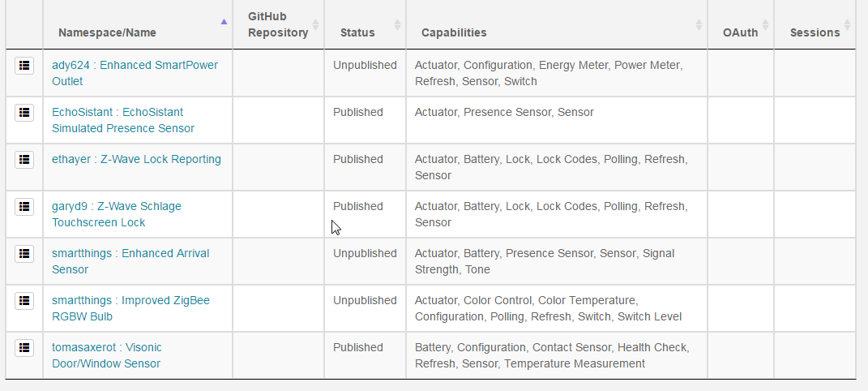Image resolution: width=868 pixels, height=391 pixels.
Task: Sort table by Namespace/Name column arrow
Action: coord(224,22)
